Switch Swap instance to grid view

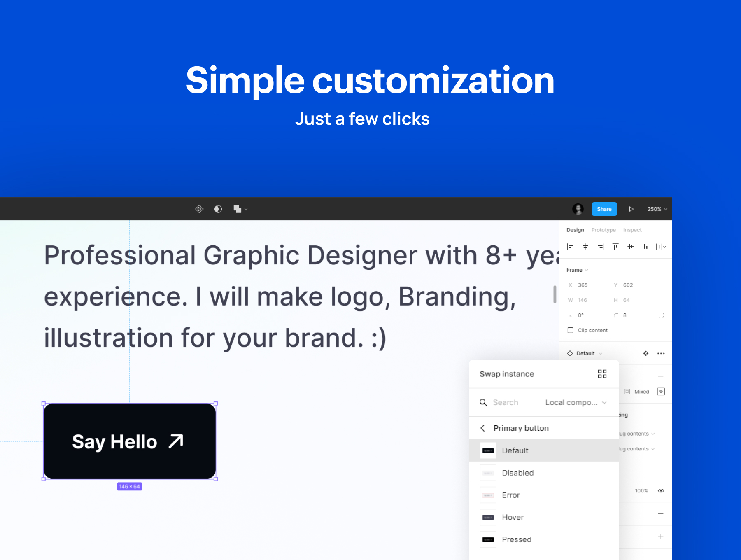coord(602,374)
